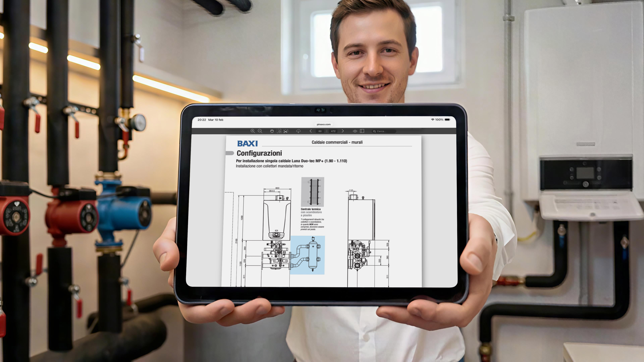644x362 pixels.
Task: Tap the 20:22 clock in status bar
Action: pyautogui.click(x=201, y=120)
